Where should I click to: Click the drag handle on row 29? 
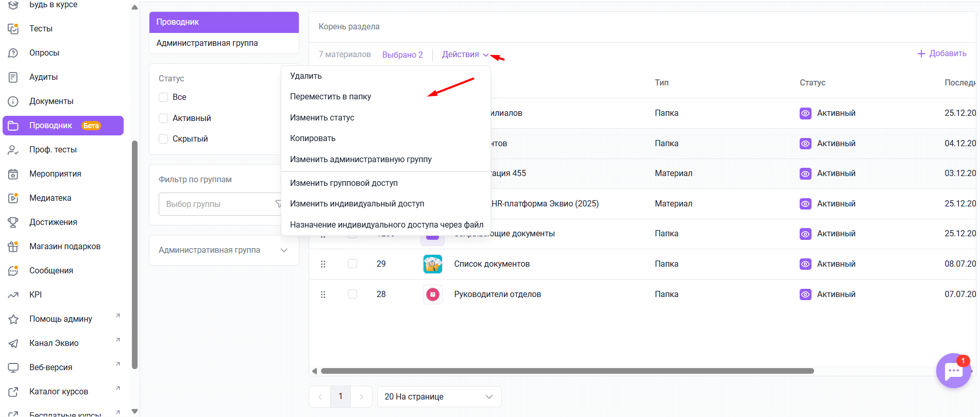coord(323,264)
